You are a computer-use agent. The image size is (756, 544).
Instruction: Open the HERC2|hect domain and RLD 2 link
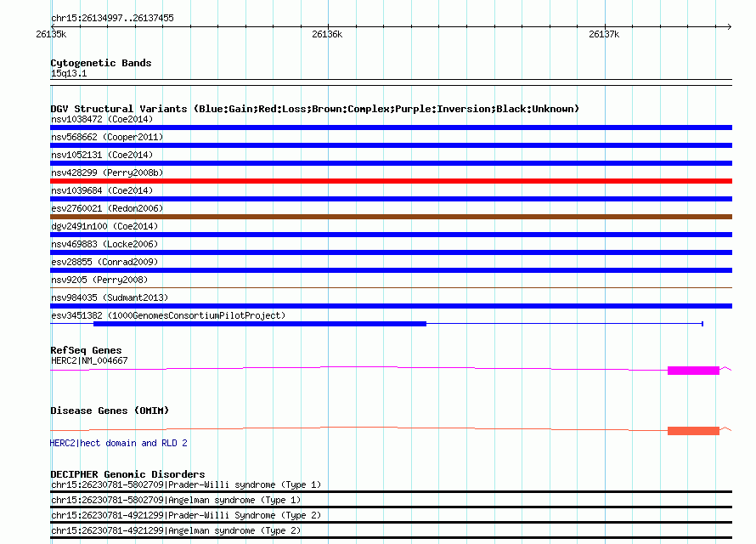[119, 443]
